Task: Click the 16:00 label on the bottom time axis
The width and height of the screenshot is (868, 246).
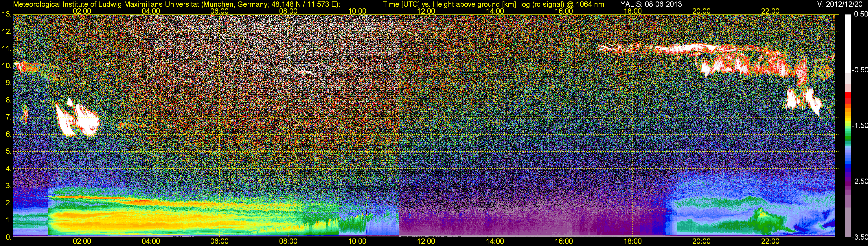Action: pos(564,241)
